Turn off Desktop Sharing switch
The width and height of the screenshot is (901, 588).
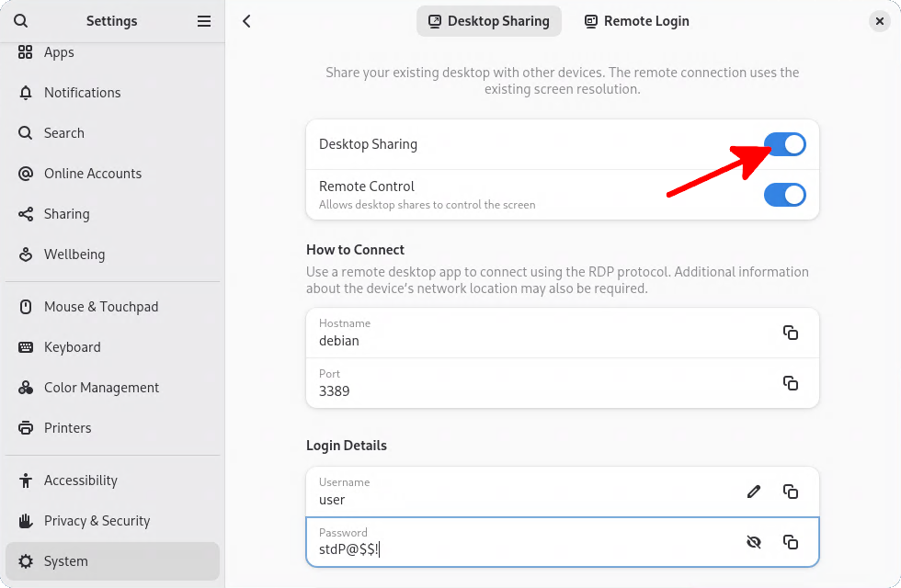[x=785, y=144]
